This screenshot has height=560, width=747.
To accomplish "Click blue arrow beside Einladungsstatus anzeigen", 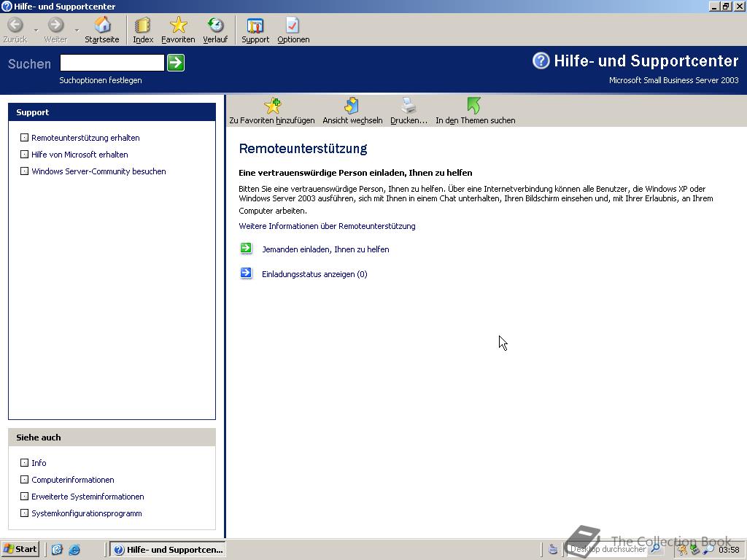I will click(246, 273).
